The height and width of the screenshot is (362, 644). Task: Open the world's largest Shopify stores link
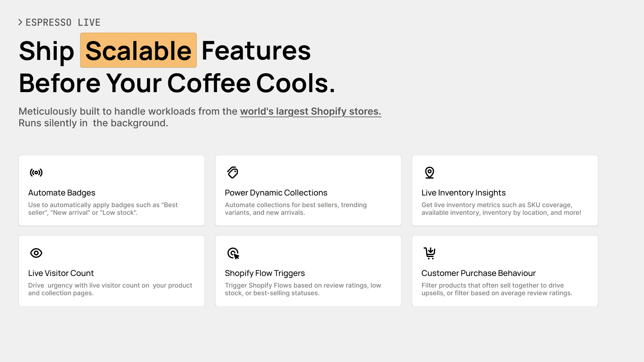coord(310,111)
